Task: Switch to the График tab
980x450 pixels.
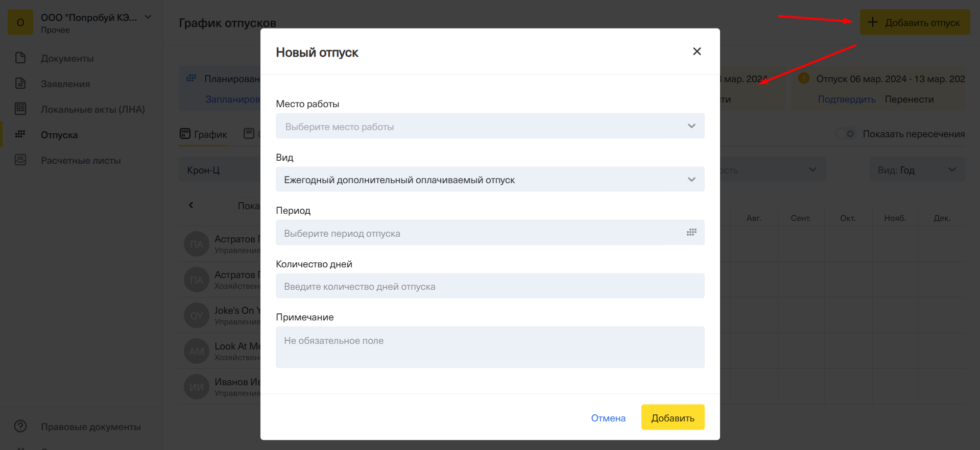Action: pos(204,134)
